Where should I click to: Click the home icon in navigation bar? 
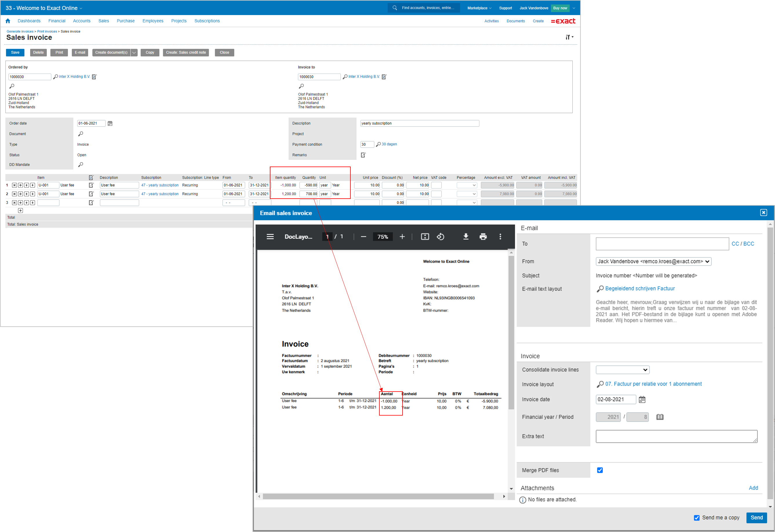pos(8,21)
